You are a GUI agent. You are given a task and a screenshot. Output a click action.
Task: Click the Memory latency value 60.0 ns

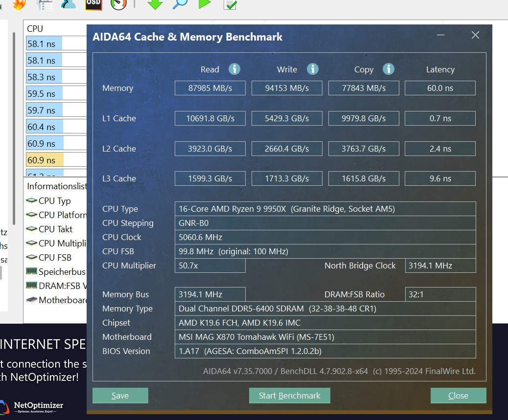[440, 88]
